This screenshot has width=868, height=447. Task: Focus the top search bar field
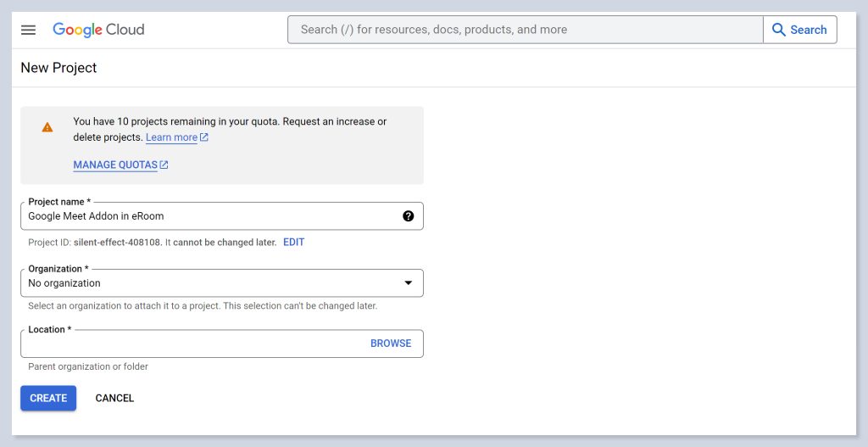point(526,30)
